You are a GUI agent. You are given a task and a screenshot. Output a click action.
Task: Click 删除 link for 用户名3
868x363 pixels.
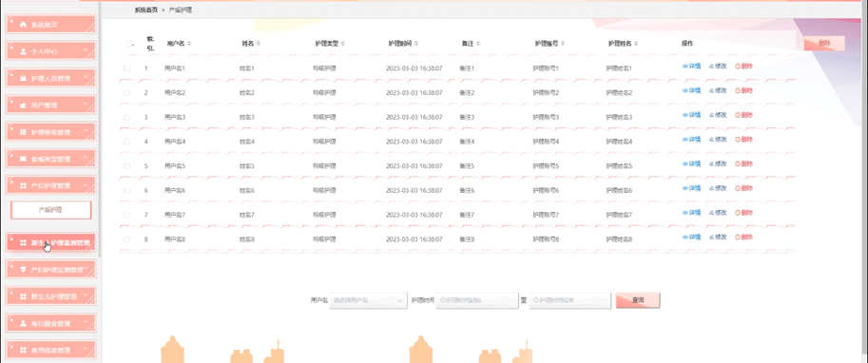(x=744, y=115)
